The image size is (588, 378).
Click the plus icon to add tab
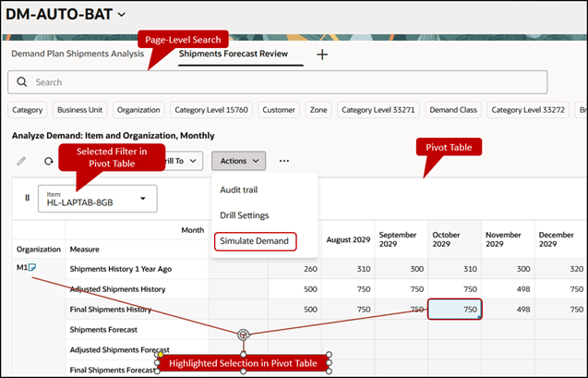click(x=322, y=55)
